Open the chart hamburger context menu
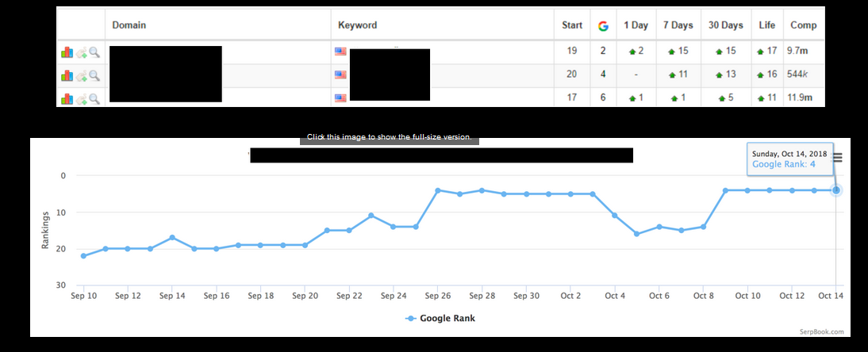 pos(838,158)
